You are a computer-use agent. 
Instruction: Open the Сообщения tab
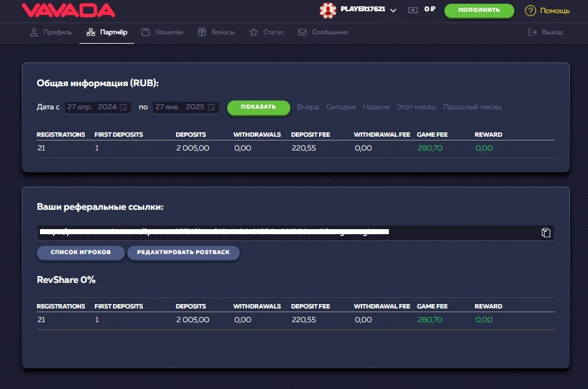tap(323, 32)
